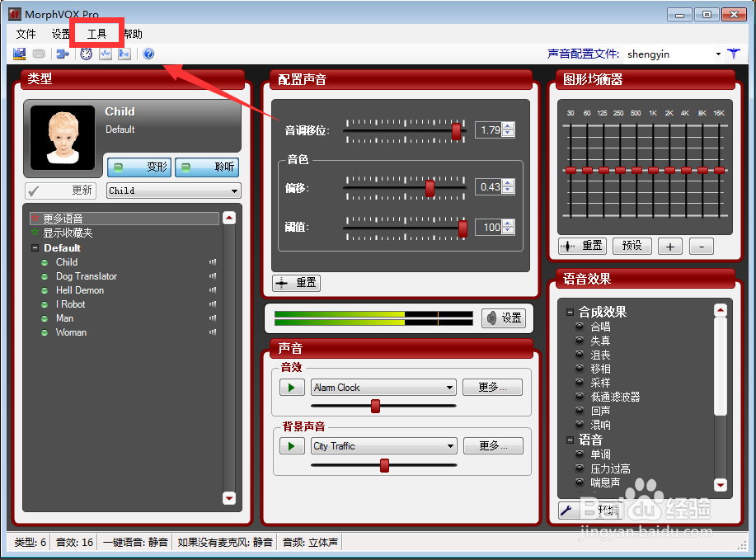The image size is (756, 560).
Task: Click the 更新 update button
Action: [x=60, y=191]
